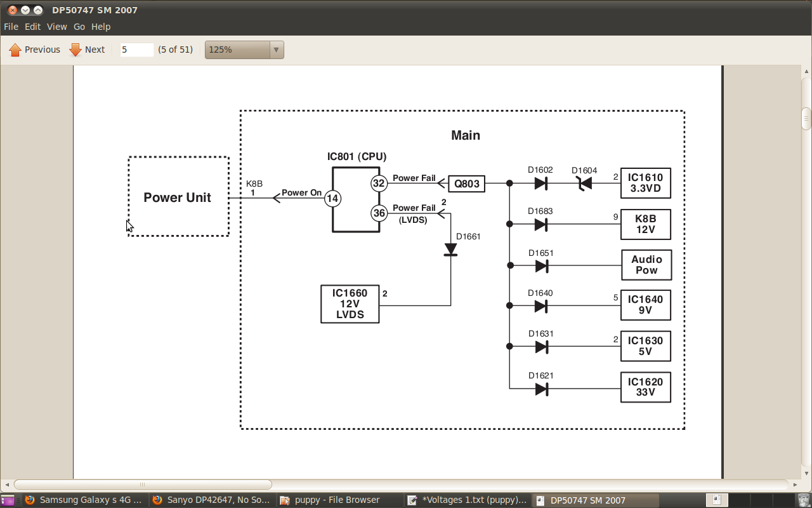Click the 'IC1640 9V' block
The width and height of the screenshot is (812, 508).
click(646, 305)
